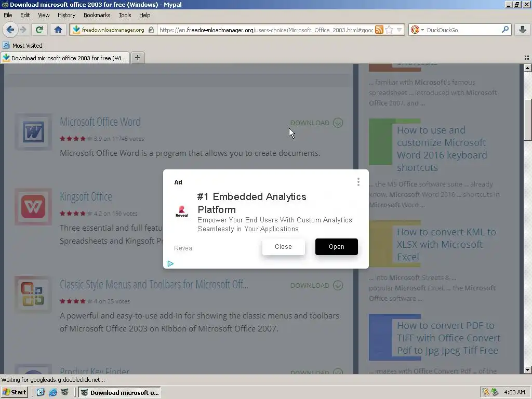Open the Bookmarks menu
Image resolution: width=532 pixels, height=399 pixels.
tap(97, 15)
